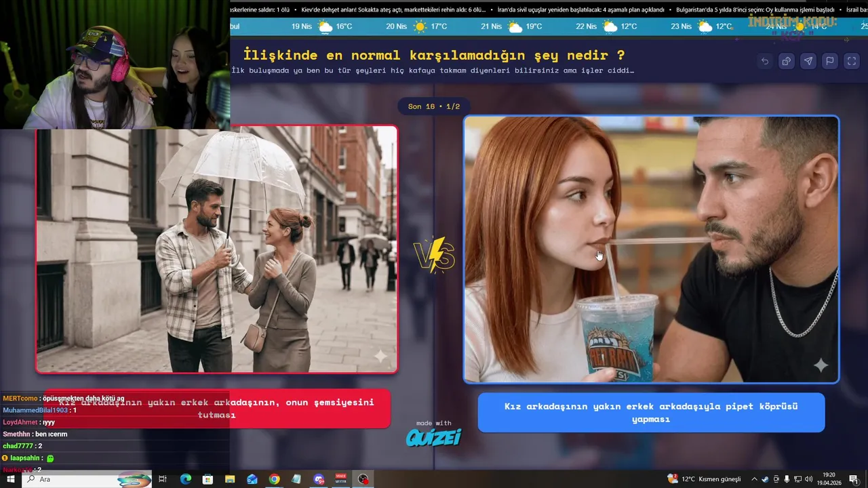Image resolution: width=868 pixels, height=488 pixels.
Task: Click the 'İran'da sivil uçuşlar' news headline
Action: coord(581,9)
